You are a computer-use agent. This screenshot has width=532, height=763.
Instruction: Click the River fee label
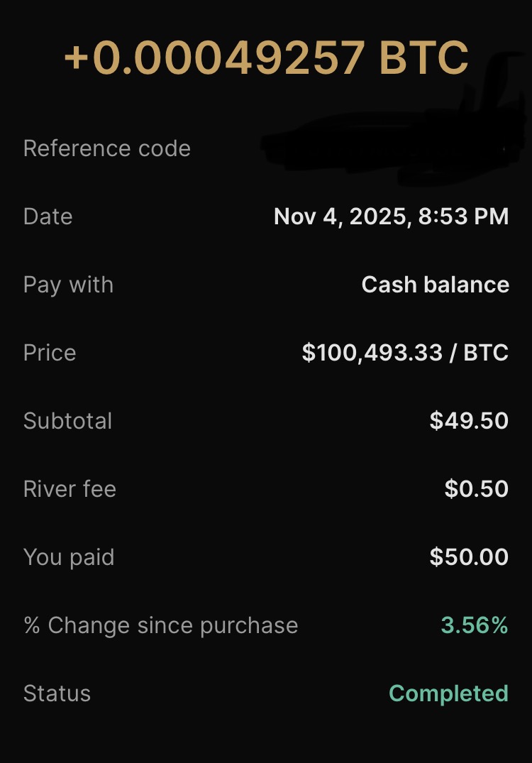(x=70, y=489)
